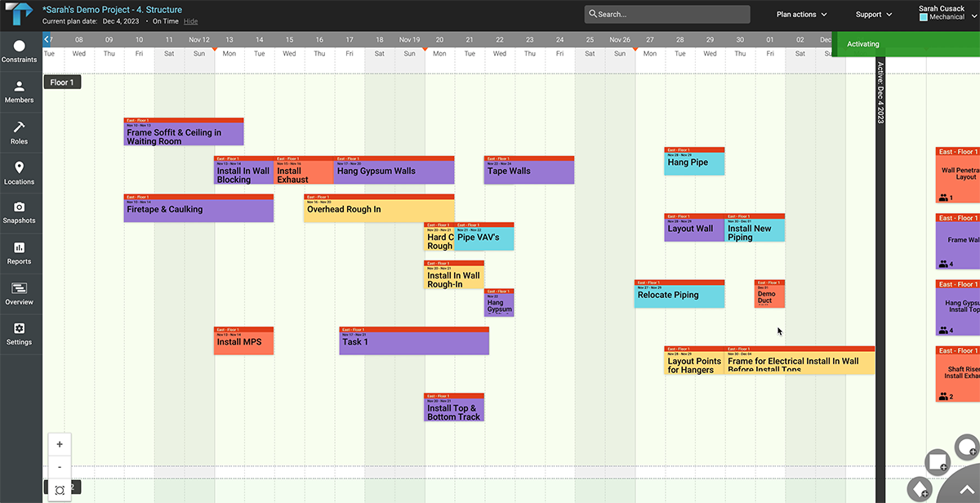This screenshot has width=980, height=503.
Task: Click the project title Sarah's Demo Project
Action: (112, 10)
